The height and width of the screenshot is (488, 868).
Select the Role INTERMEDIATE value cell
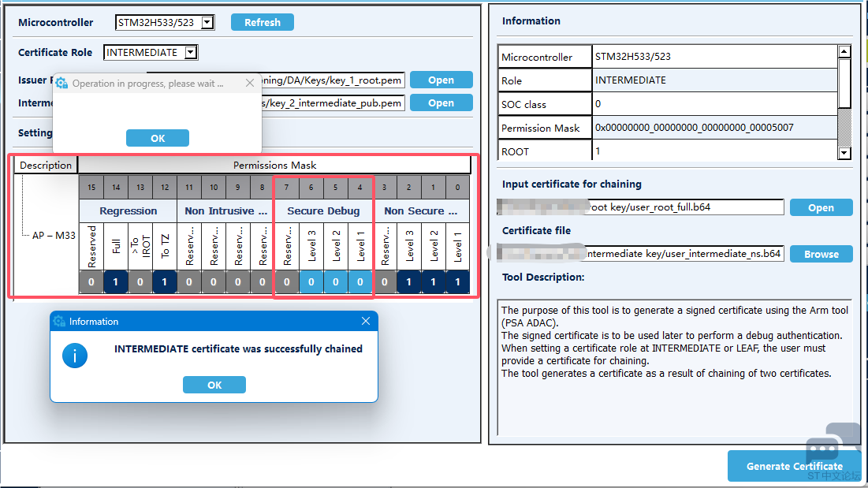click(714, 80)
